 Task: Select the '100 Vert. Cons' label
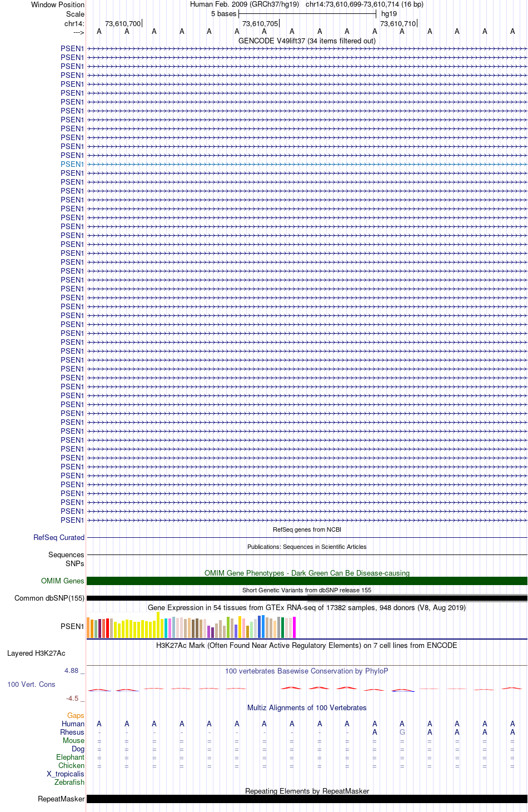[x=31, y=684]
